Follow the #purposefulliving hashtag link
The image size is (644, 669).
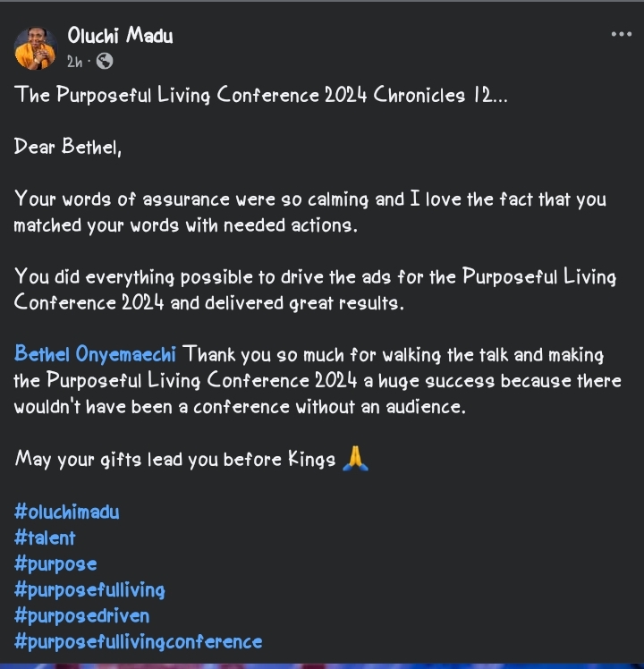pyautogui.click(x=89, y=590)
